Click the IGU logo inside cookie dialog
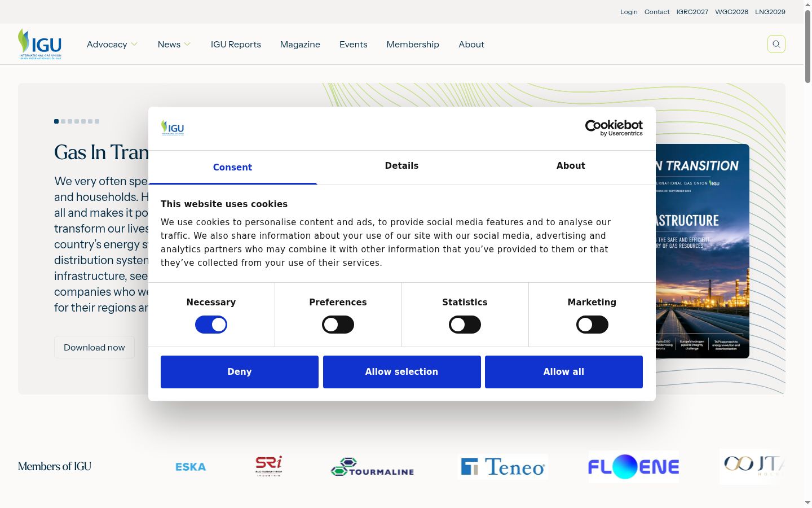The image size is (812, 508). [x=173, y=128]
